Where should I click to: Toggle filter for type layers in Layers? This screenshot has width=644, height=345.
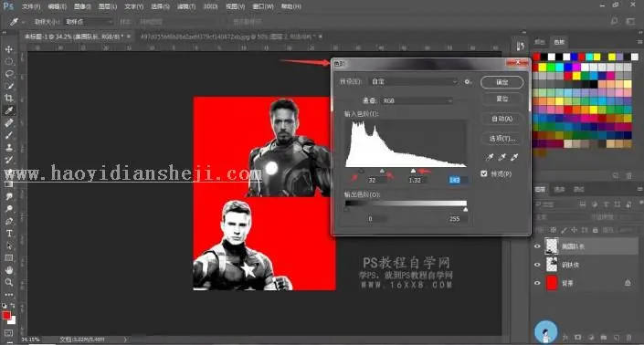pyautogui.click(x=606, y=204)
